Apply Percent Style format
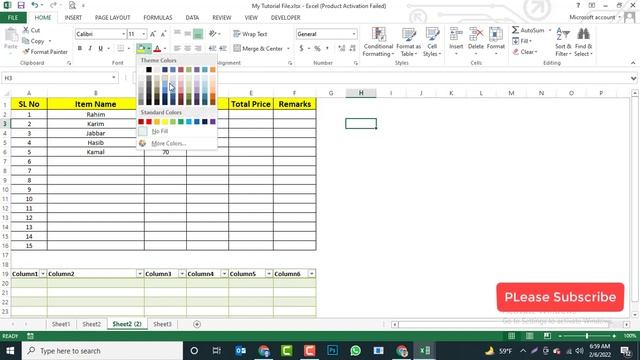 pyautogui.click(x=317, y=49)
